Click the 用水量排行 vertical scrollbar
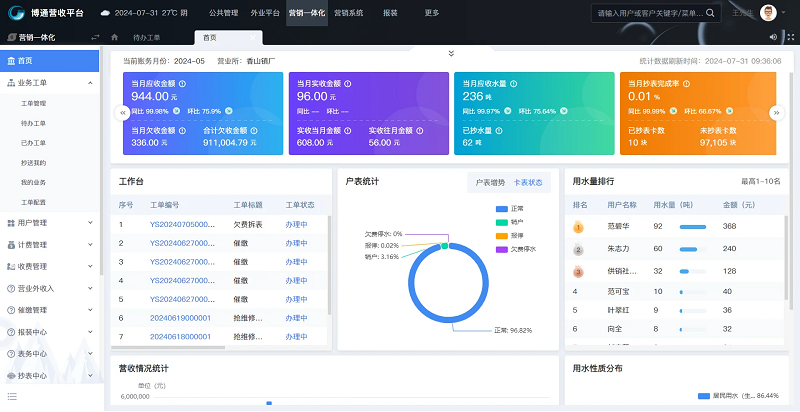 click(786, 257)
